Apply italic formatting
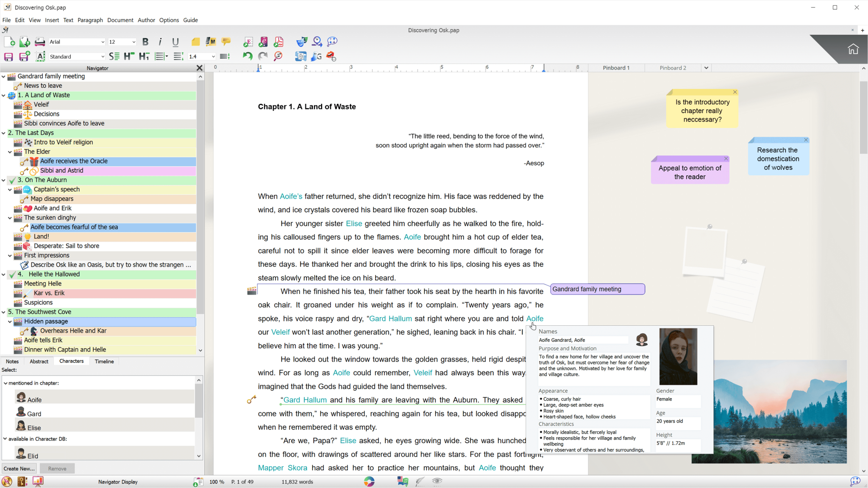Image resolution: width=868 pixels, height=488 pixels. tap(160, 42)
